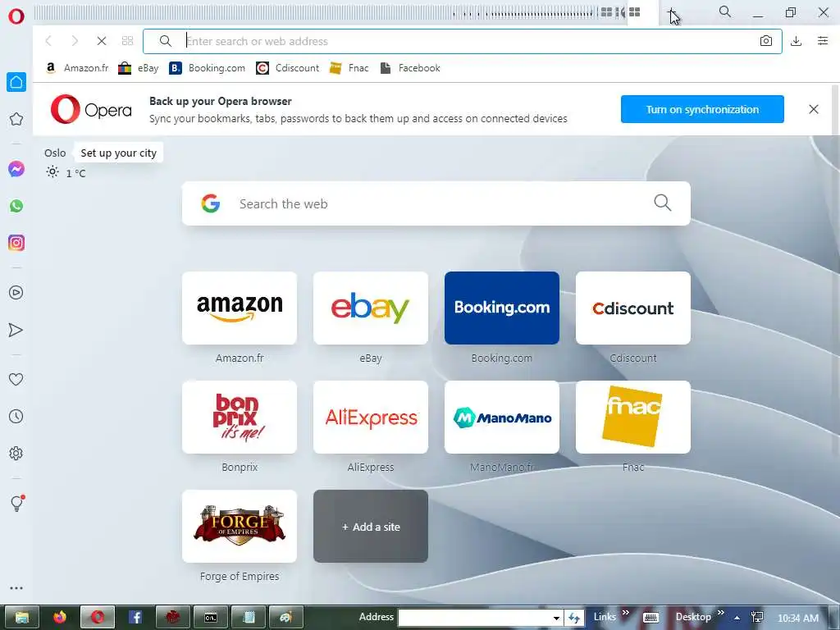
Task: Open Amazon.fr bookmark in bookmarks bar
Action: 78,68
